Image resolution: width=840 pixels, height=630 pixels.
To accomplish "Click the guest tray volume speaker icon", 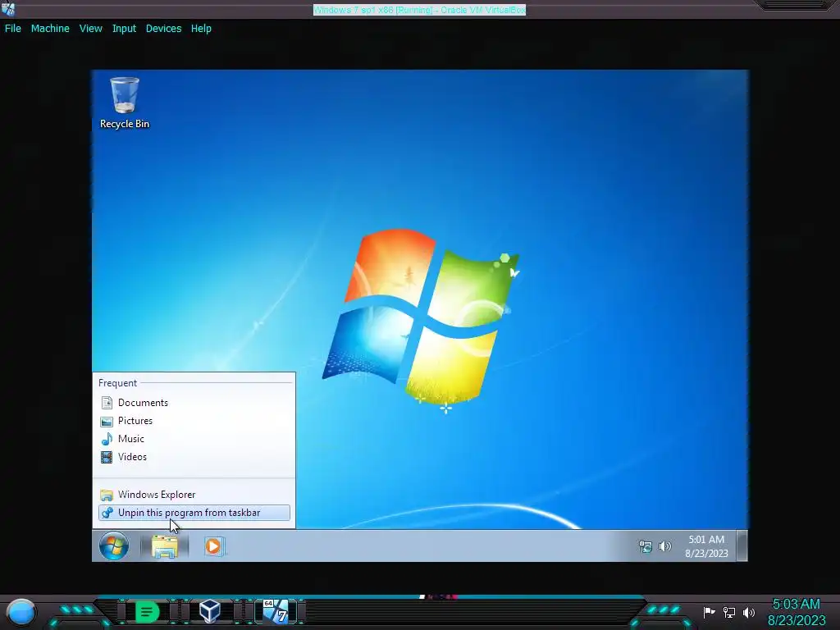I will pos(664,546).
